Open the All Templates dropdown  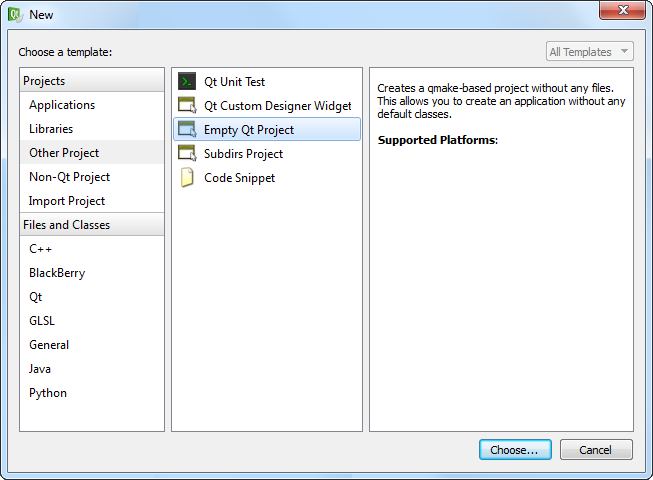(589, 52)
